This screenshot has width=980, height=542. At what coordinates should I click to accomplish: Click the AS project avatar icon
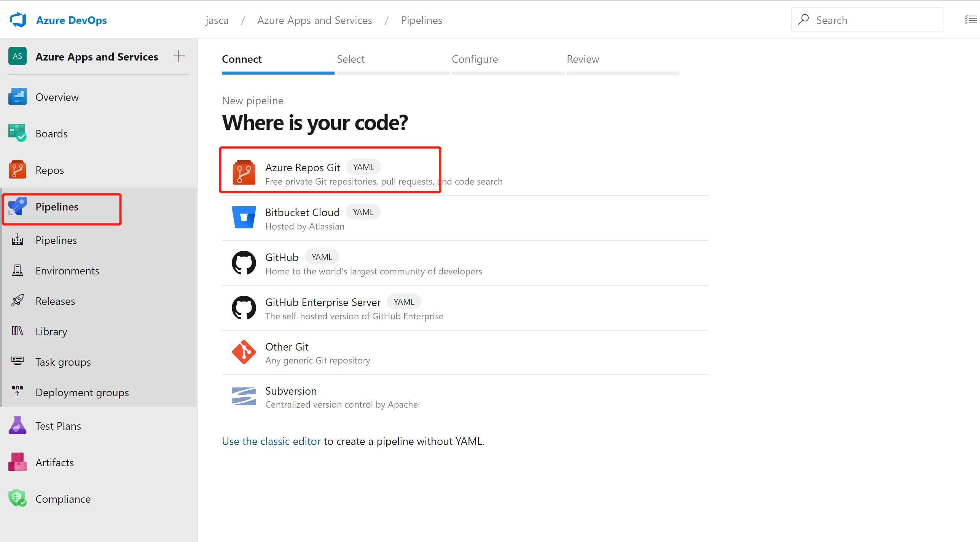pyautogui.click(x=18, y=56)
